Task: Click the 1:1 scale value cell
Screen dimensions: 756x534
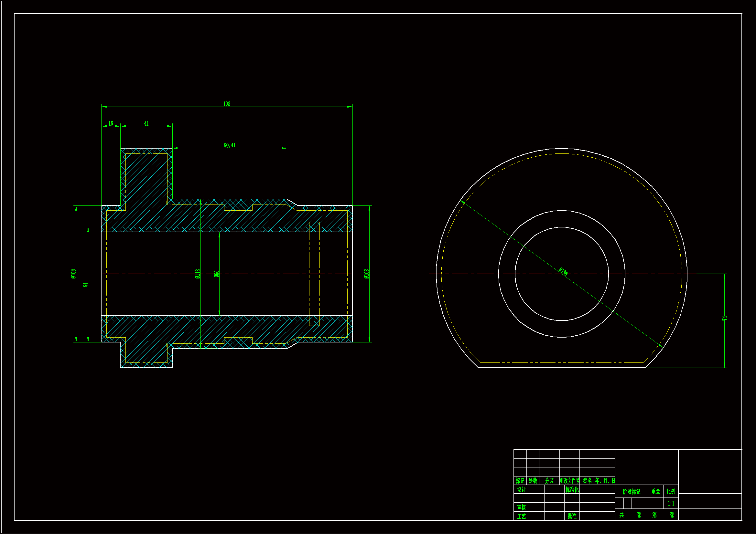Action: pyautogui.click(x=671, y=503)
